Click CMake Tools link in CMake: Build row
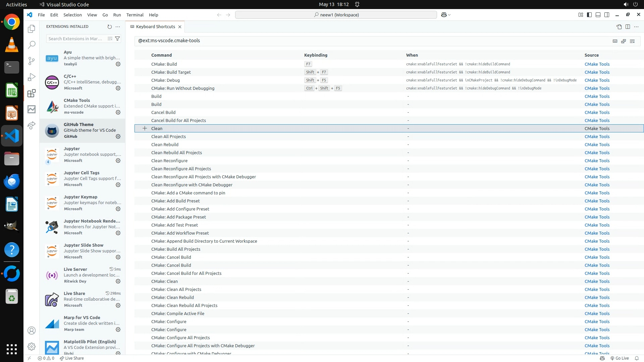 (597, 64)
